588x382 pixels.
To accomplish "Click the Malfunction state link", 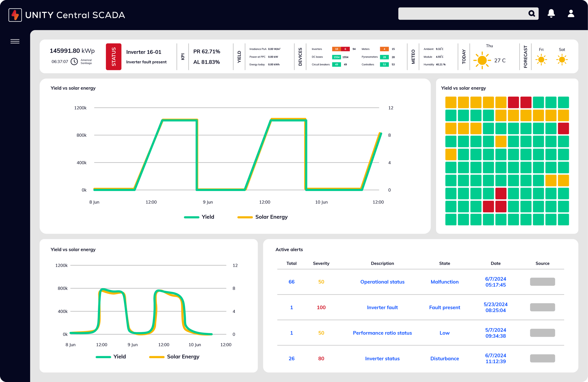I will click(445, 282).
